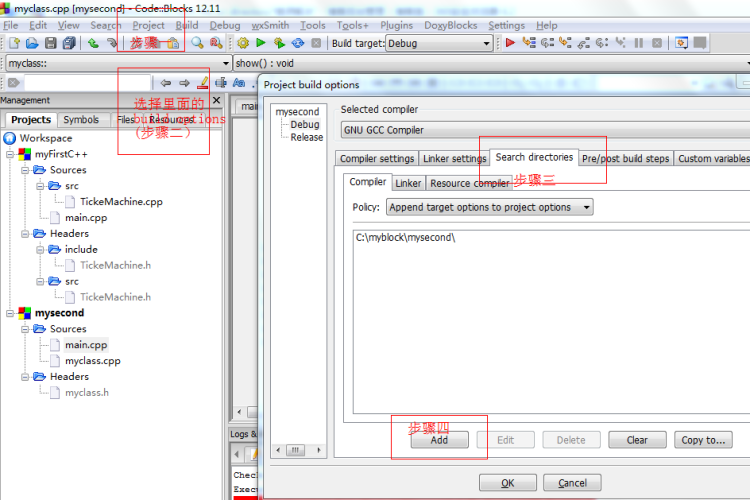Image resolution: width=750 pixels, height=500 pixels.
Task: Select the Release build target
Action: point(307,137)
